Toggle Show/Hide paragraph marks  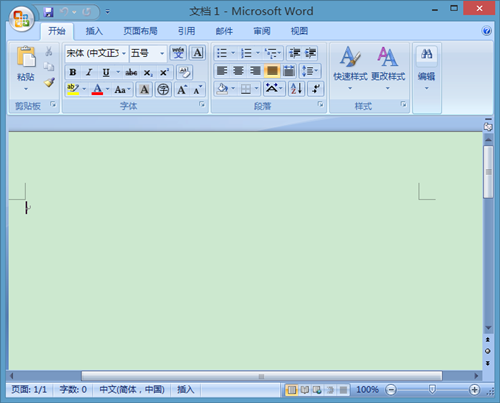[315, 89]
